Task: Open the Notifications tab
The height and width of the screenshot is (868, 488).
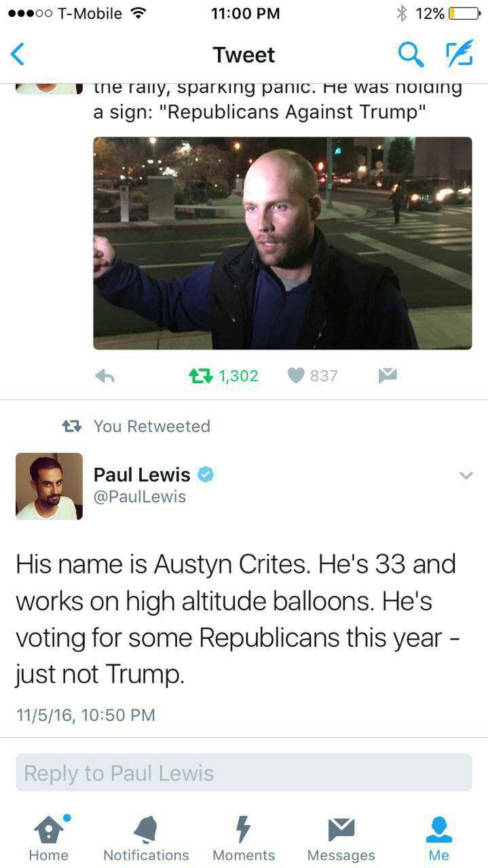Action: pyautogui.click(x=146, y=838)
